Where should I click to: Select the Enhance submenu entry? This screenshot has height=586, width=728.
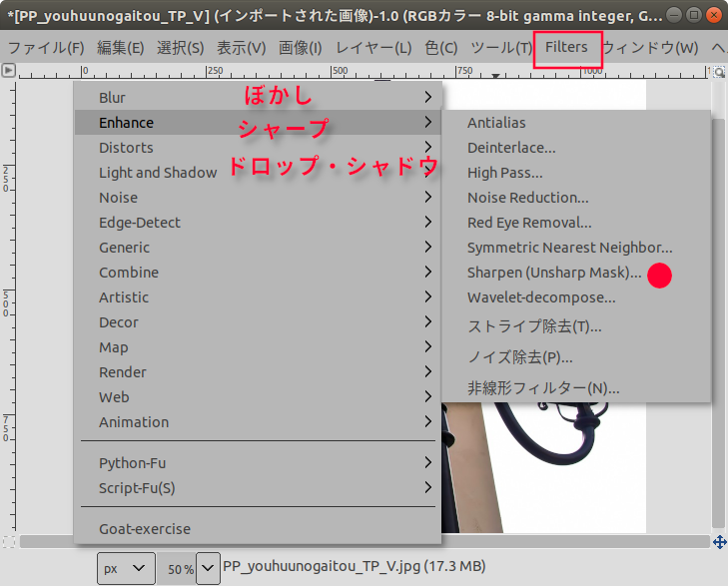[258, 123]
